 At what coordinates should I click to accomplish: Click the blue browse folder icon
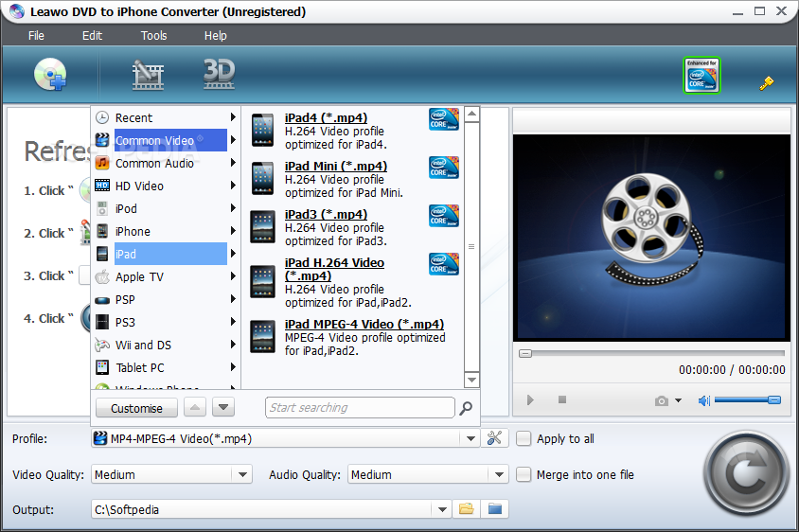click(x=495, y=509)
